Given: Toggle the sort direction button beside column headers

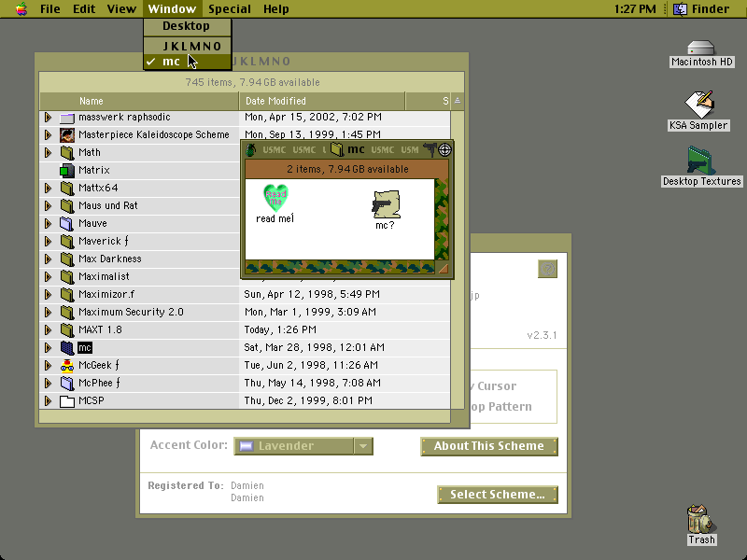Looking at the screenshot, I should (458, 101).
